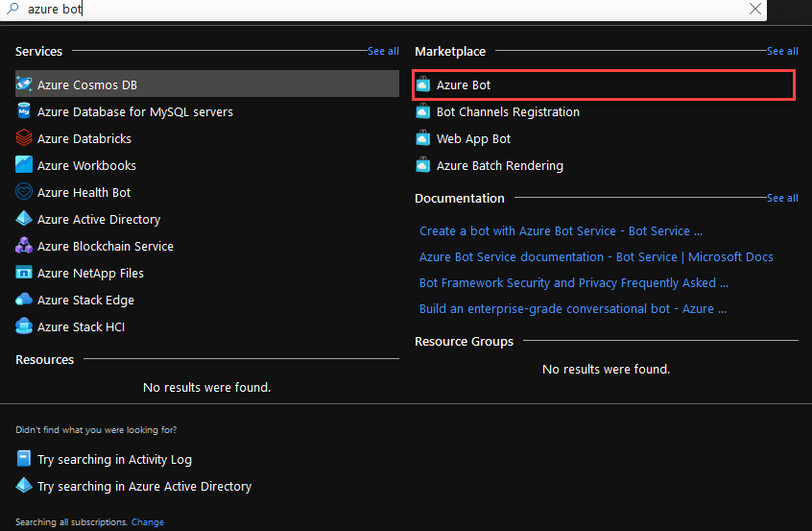Click the Activity Log search icon
Image resolution: width=812 pixels, height=531 pixels.
[24, 458]
